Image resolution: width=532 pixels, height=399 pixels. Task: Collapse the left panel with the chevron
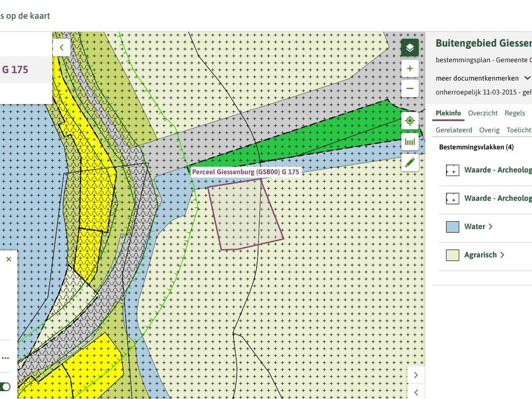click(x=61, y=47)
